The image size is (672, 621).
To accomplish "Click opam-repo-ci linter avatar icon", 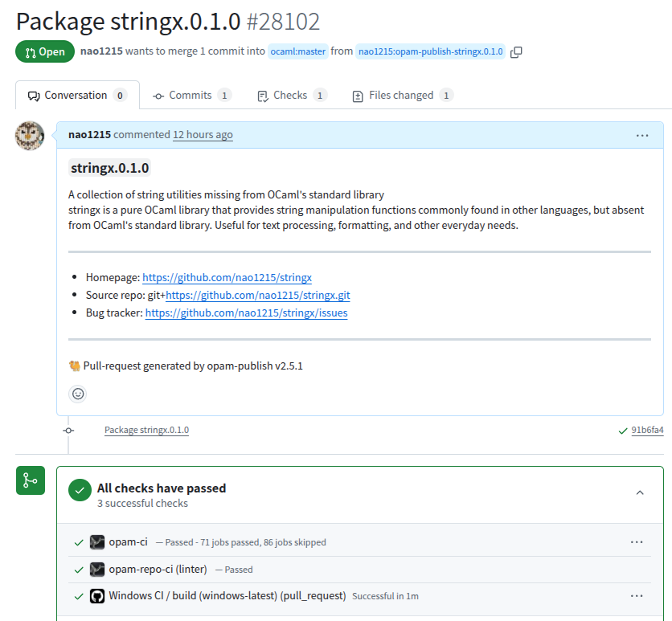I will pos(97,570).
